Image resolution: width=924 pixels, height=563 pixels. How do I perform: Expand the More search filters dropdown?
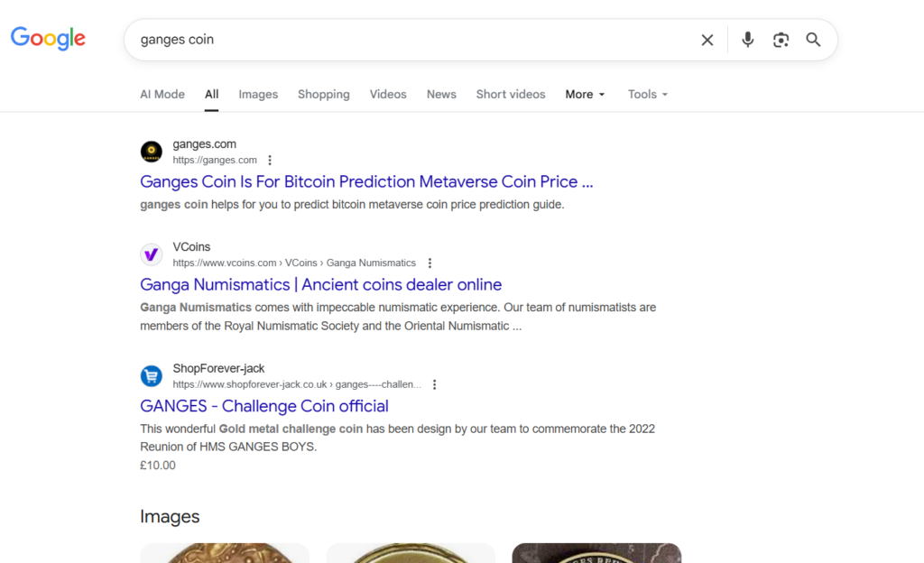[x=585, y=95]
